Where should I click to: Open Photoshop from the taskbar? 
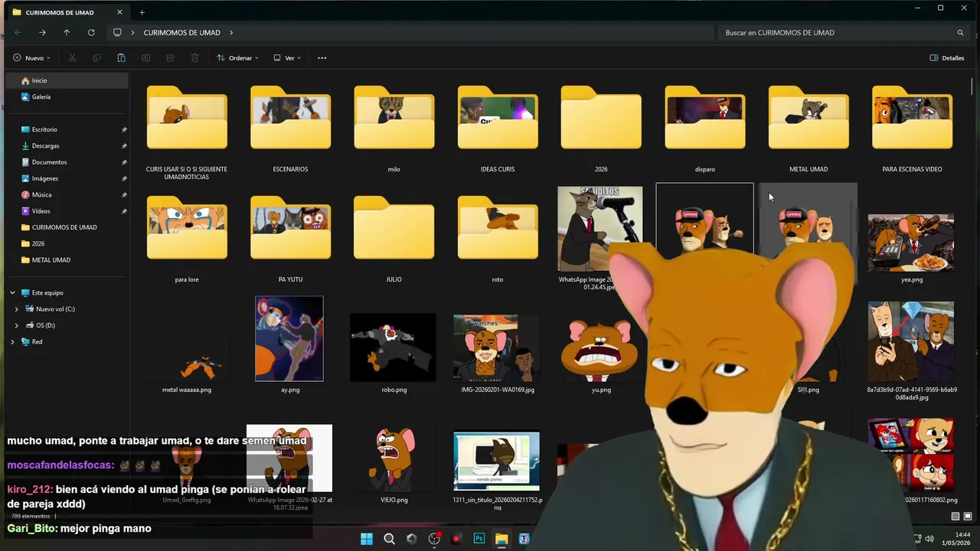(x=479, y=539)
